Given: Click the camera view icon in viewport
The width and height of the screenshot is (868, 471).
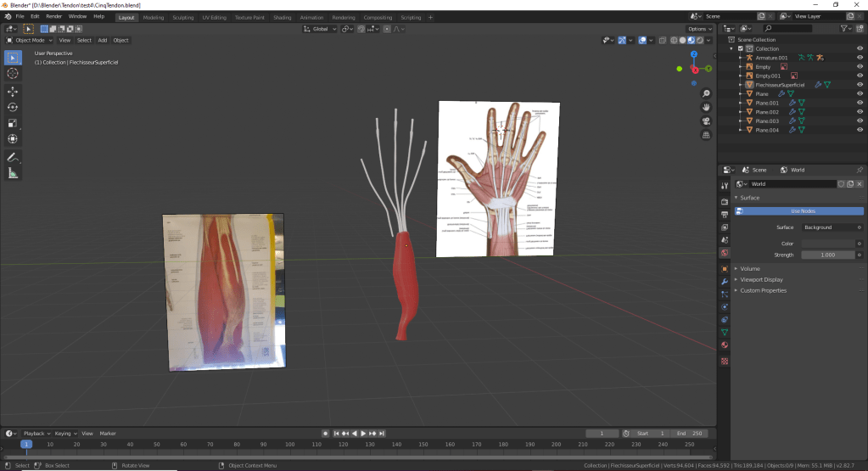Looking at the screenshot, I should 706,121.
